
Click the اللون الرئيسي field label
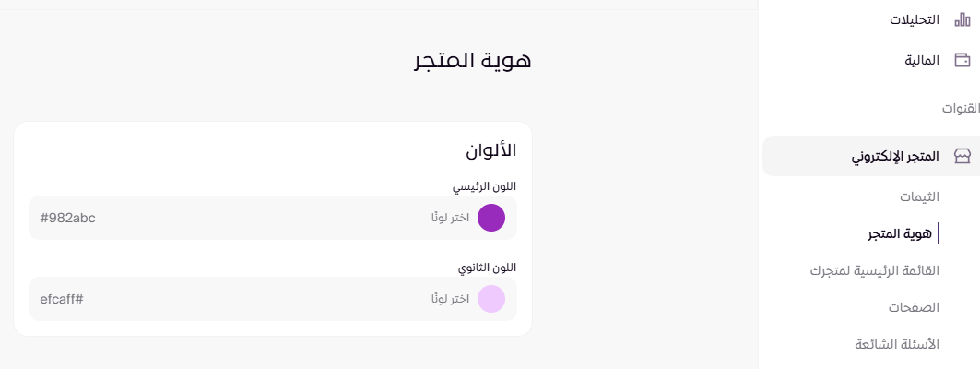[484, 186]
